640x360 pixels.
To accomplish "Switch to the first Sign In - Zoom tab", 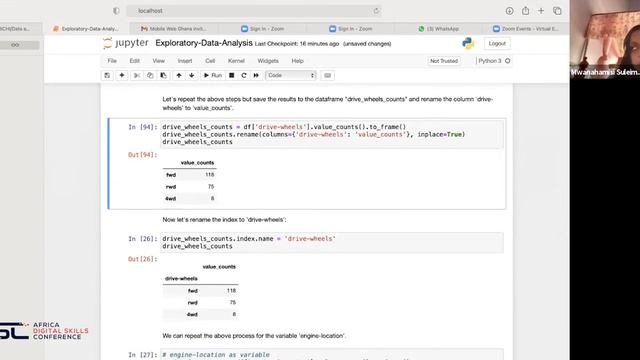I will pyautogui.click(x=262, y=29).
